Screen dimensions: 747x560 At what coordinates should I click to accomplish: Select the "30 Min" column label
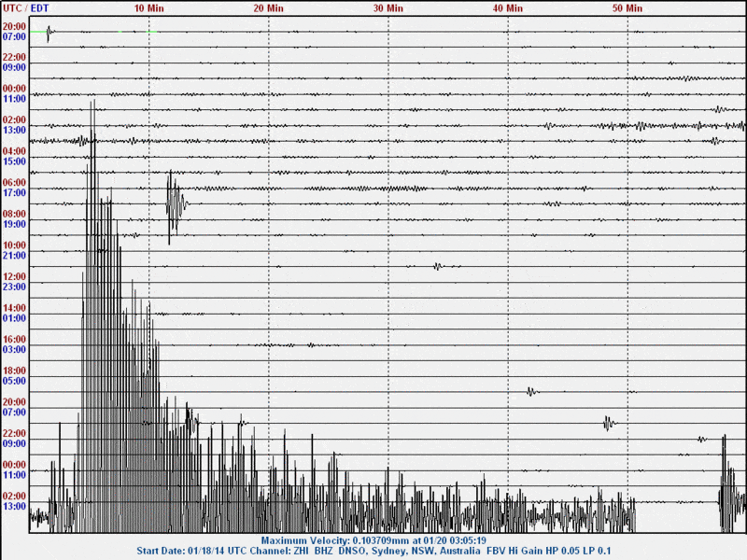388,8
